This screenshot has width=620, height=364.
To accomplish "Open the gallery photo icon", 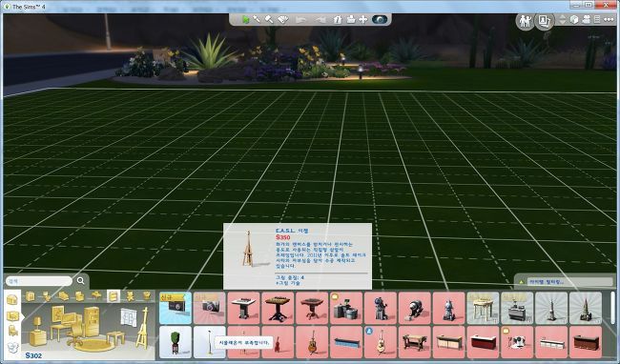I will click(x=544, y=21).
